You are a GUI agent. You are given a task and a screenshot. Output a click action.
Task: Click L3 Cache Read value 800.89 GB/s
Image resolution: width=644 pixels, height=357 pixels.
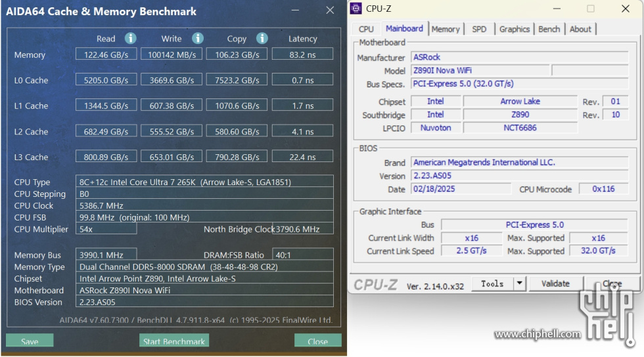click(x=106, y=157)
